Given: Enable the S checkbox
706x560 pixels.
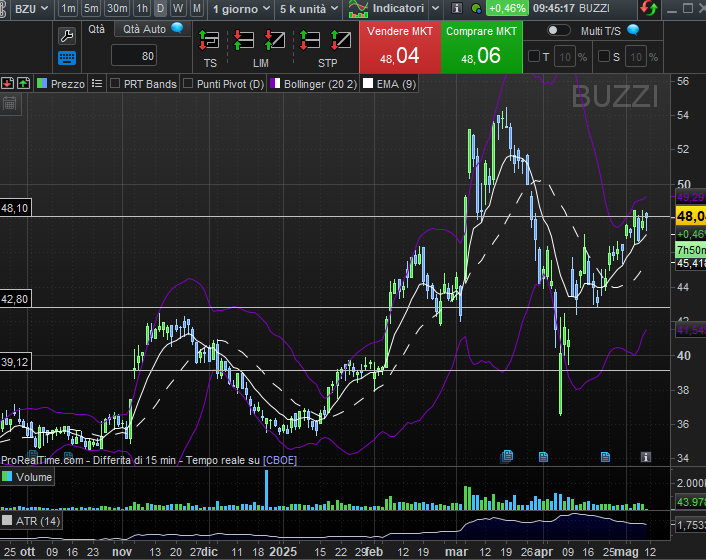Looking at the screenshot, I should [x=604, y=57].
